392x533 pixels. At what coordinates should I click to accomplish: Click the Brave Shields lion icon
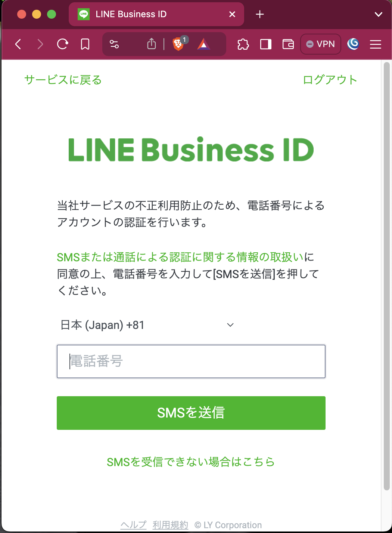coord(178,44)
